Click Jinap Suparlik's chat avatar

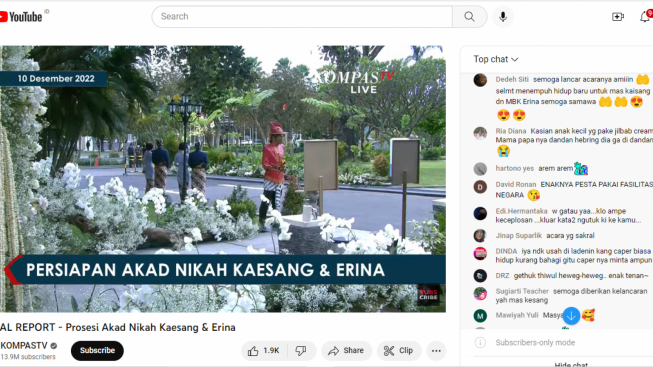point(480,235)
